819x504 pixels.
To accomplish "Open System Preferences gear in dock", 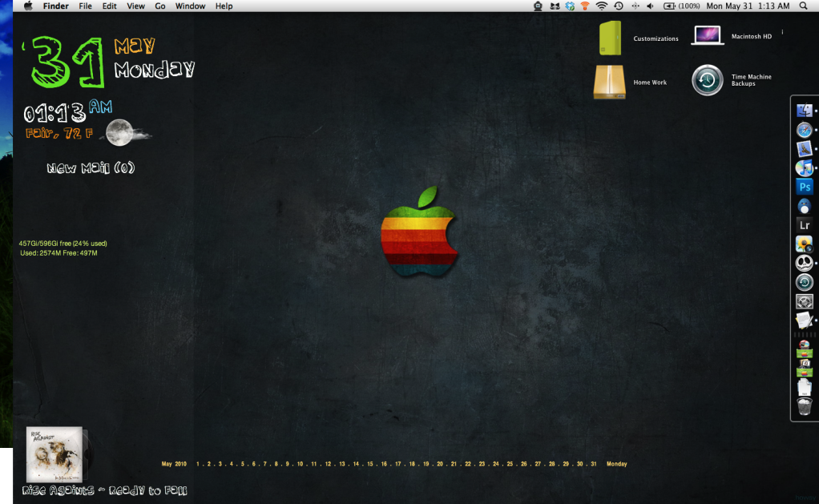I will pos(805,301).
